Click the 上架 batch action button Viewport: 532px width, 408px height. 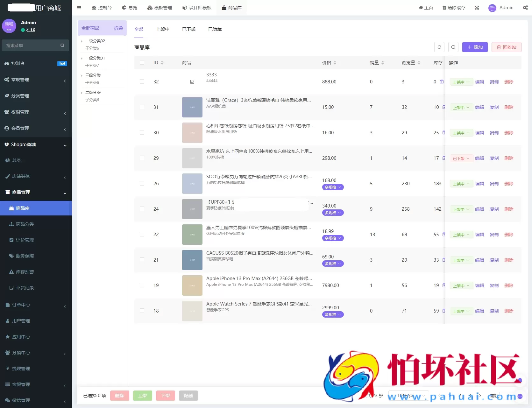(x=142, y=396)
